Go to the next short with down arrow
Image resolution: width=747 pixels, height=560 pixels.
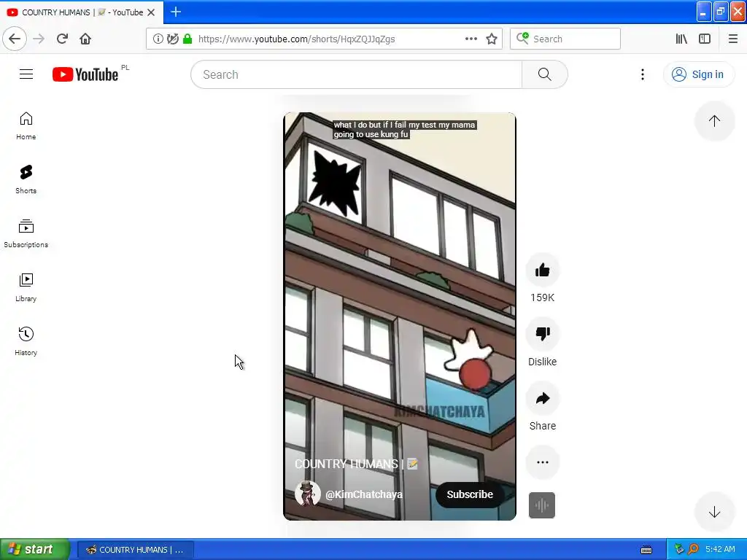(x=714, y=513)
